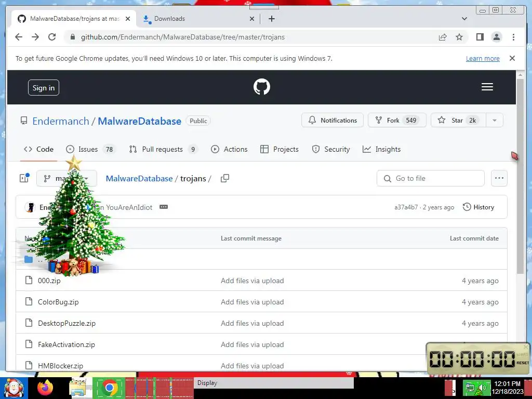Click the file icon beside FakeActivation.zip

point(29,344)
